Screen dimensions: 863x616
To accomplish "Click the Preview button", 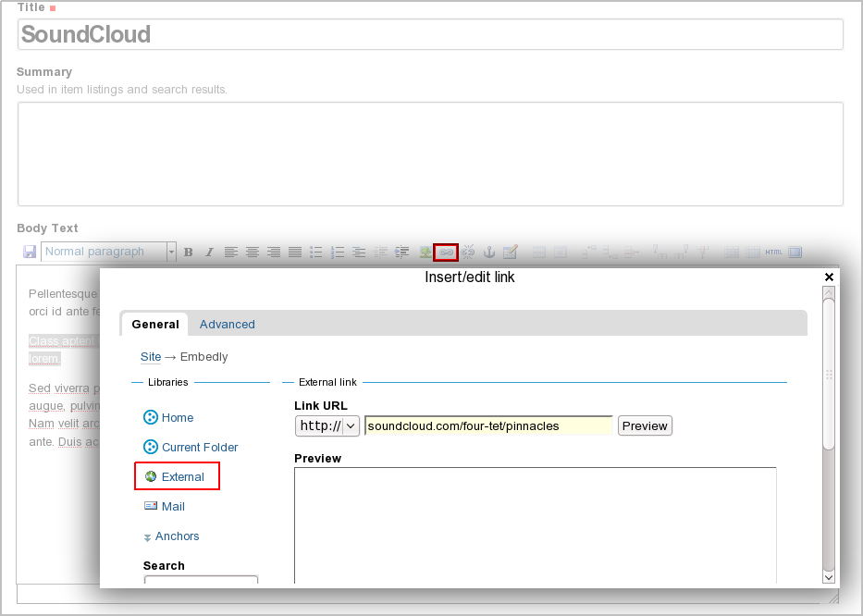I will [x=645, y=426].
